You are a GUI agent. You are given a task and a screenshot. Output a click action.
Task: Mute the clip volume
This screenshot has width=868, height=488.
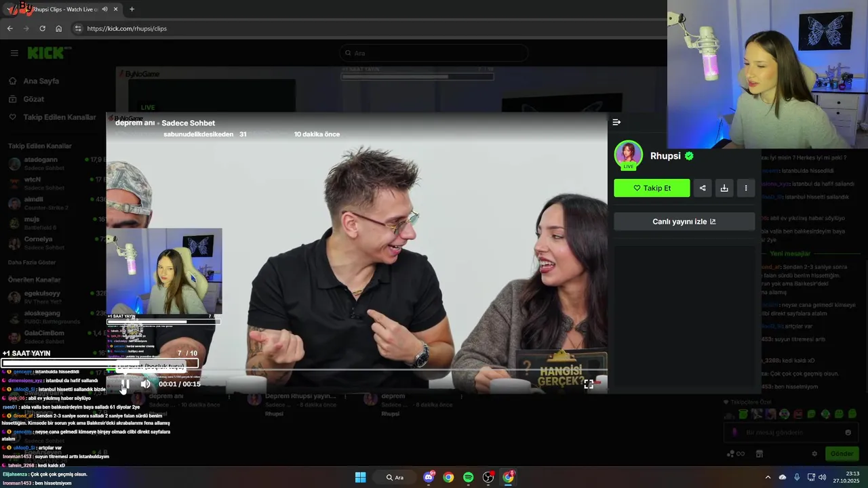click(145, 384)
